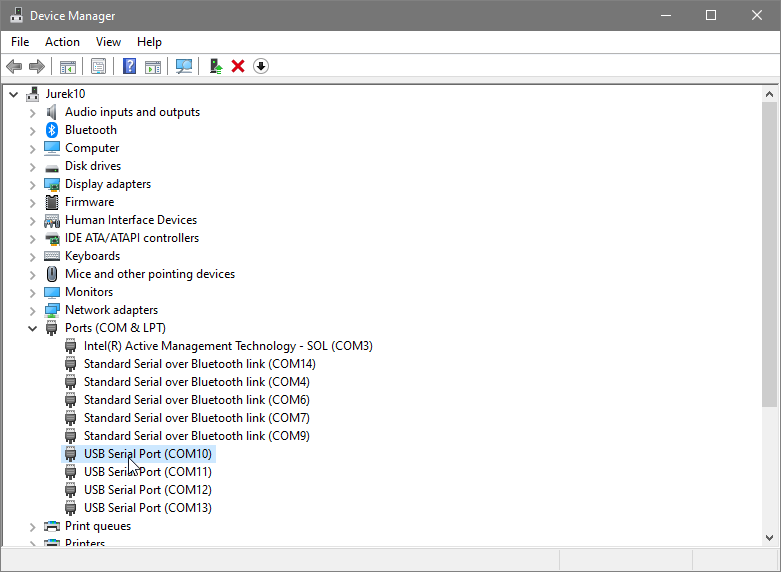Image resolution: width=781 pixels, height=572 pixels.
Task: Expand the Network adapters category
Action: tap(33, 311)
